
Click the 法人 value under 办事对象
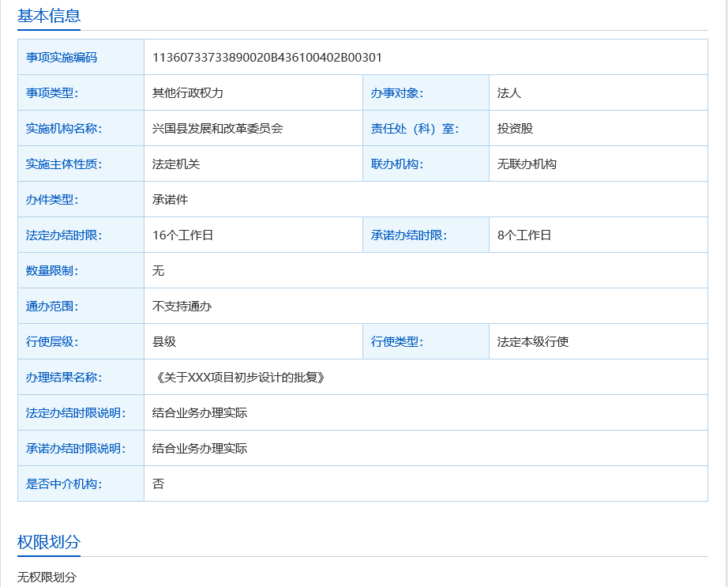509,92
